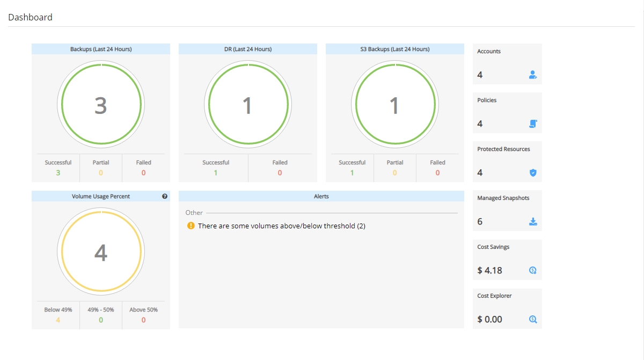Open the S3 Backups Partial count
This screenshot has width=644, height=360.
coord(394,173)
